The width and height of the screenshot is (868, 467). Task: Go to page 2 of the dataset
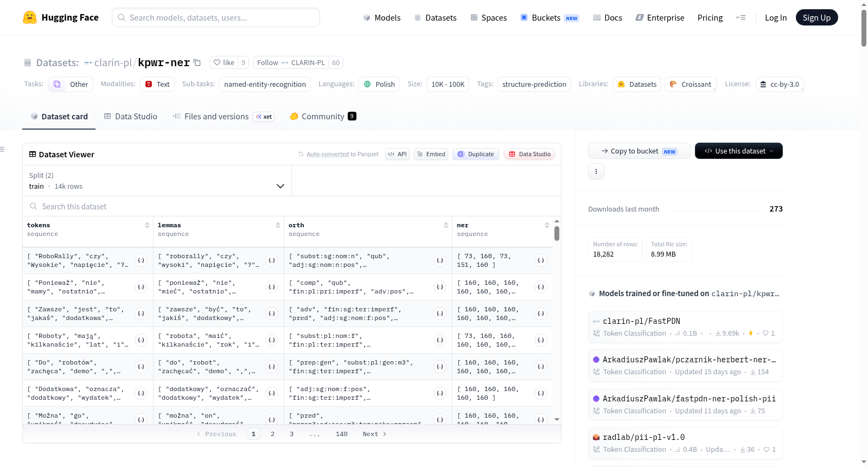(x=272, y=434)
